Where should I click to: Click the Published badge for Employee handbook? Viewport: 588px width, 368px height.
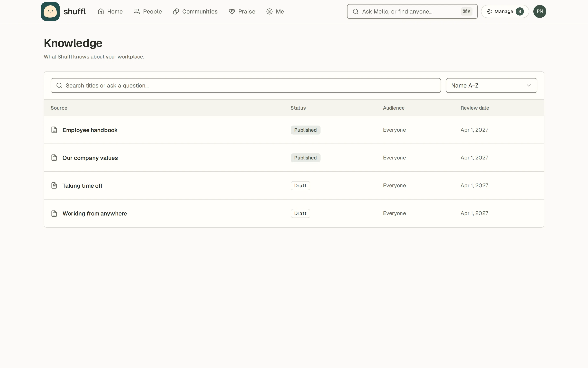point(305,130)
